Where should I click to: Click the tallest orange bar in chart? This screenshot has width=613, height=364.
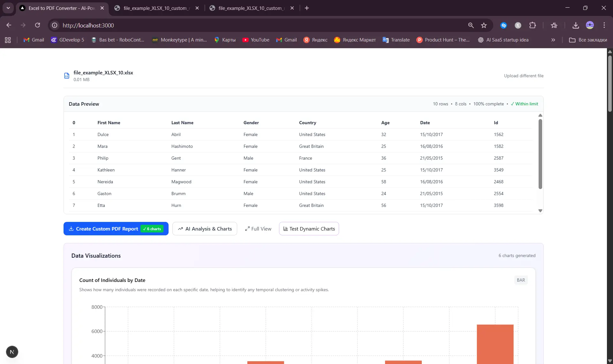tap(495, 344)
